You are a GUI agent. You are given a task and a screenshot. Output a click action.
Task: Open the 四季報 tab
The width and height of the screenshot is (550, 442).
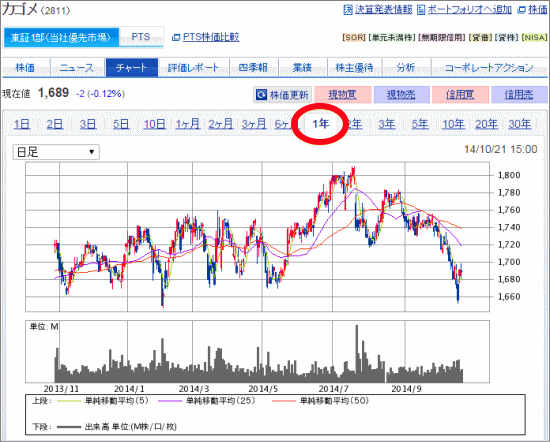tap(254, 67)
